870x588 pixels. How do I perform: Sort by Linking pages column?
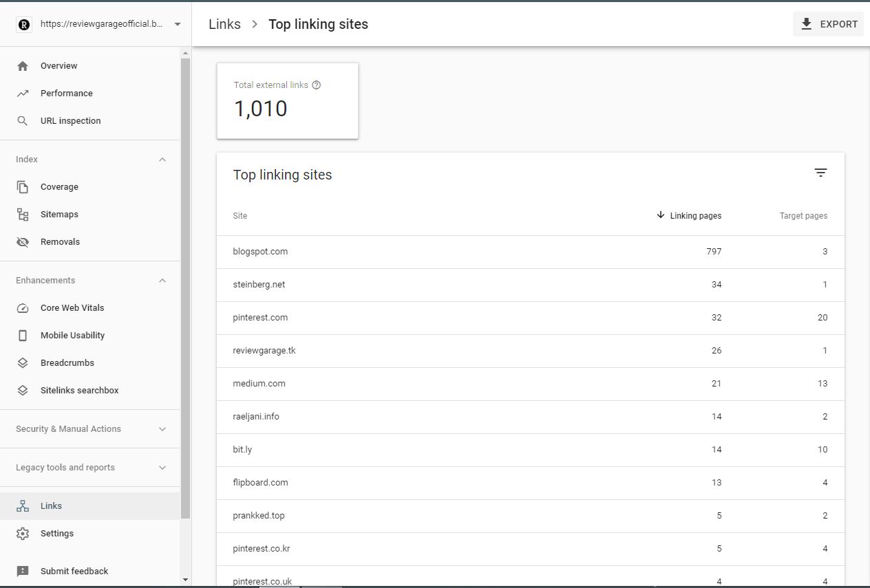point(689,216)
